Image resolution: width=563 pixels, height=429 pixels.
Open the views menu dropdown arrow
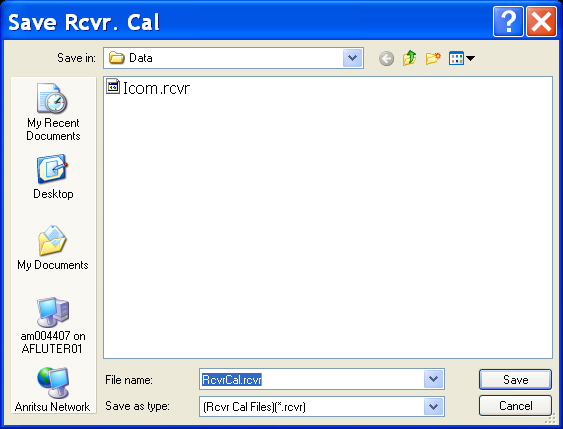pyautogui.click(x=470, y=58)
